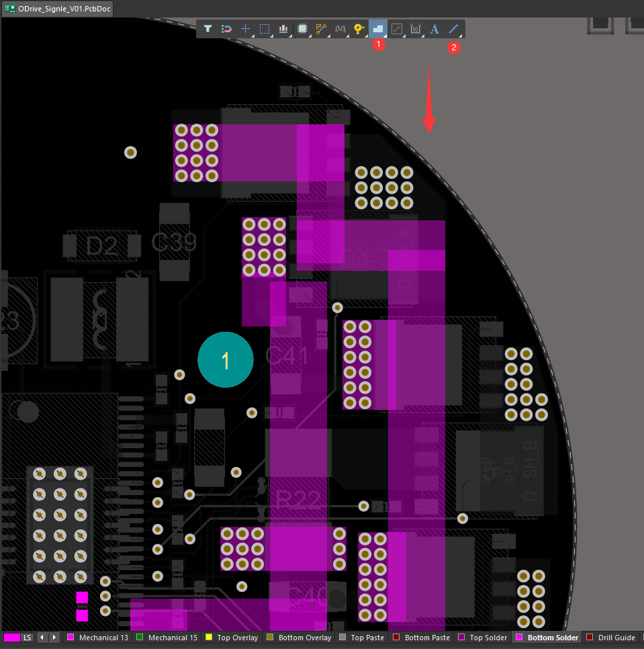
Task: Switch to the Drill Guide layer tab
Action: (x=610, y=638)
